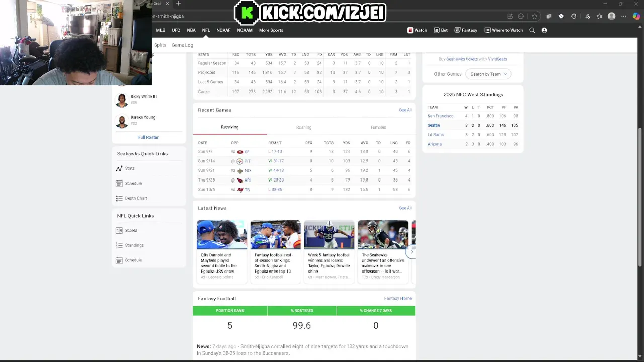Open Week 5 fantasy winners and losers article
The height and width of the screenshot is (362, 644).
click(x=329, y=251)
